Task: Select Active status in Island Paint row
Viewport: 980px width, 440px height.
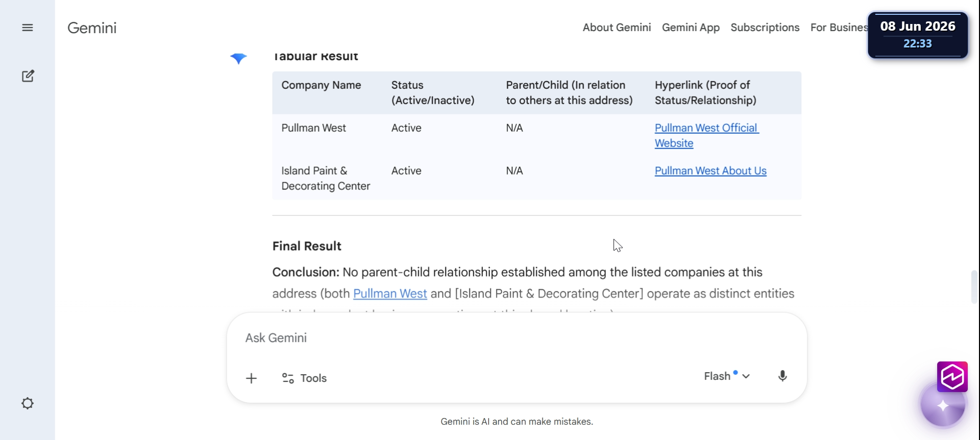Action: pyautogui.click(x=406, y=171)
